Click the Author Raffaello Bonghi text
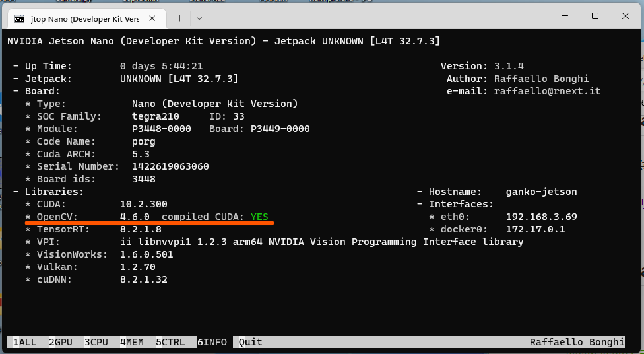The width and height of the screenshot is (644, 354). coord(517,79)
